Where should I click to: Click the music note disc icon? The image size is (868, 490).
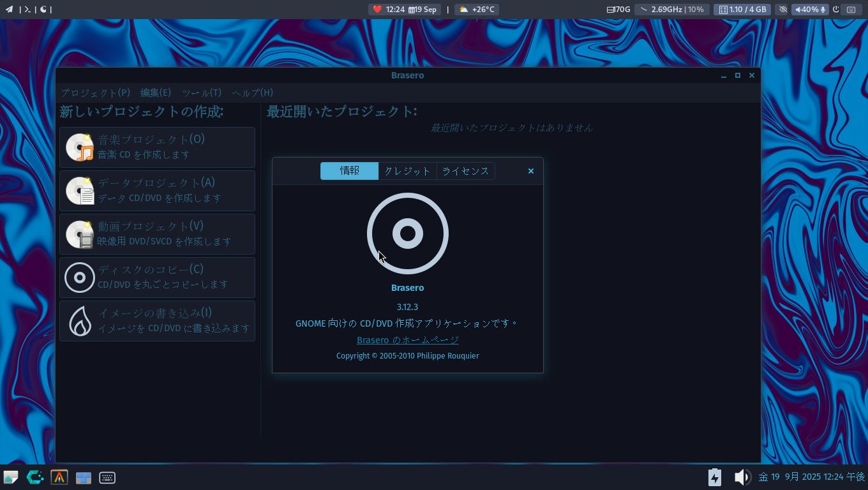[80, 147]
